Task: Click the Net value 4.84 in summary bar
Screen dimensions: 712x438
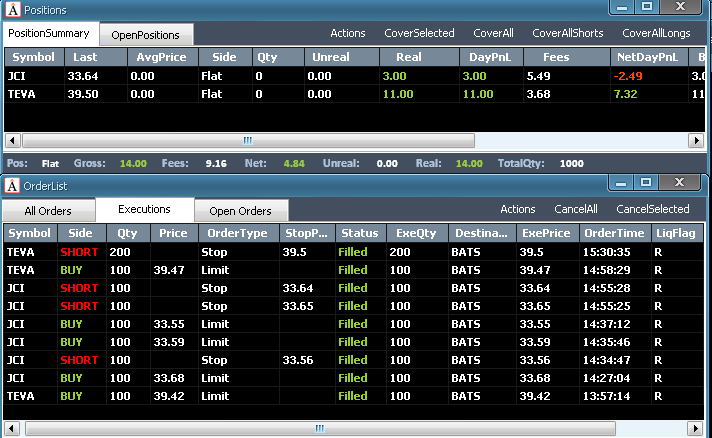Action: [x=294, y=163]
